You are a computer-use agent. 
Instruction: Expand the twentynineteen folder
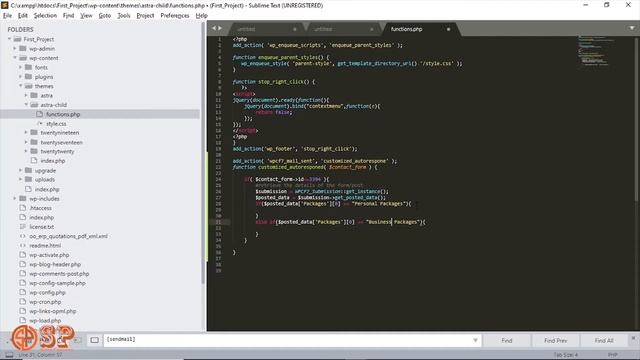pos(27,133)
